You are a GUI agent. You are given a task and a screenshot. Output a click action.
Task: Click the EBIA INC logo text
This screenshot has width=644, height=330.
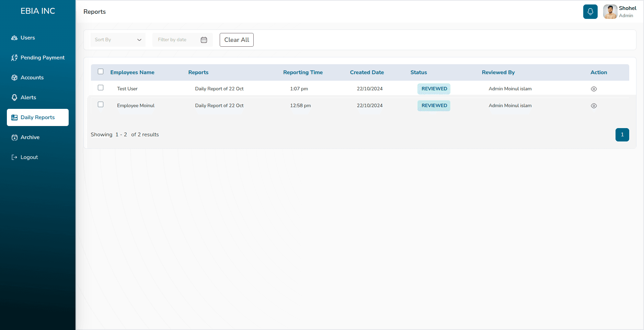click(38, 11)
